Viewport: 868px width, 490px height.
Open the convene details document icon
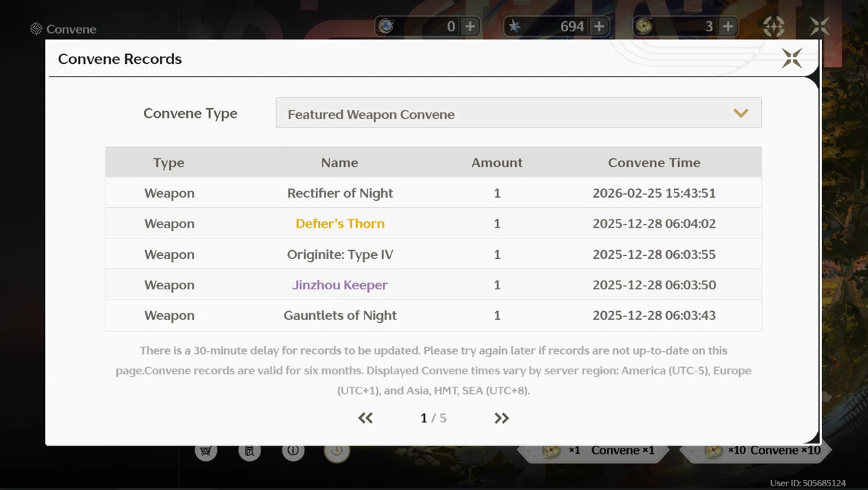click(x=250, y=451)
